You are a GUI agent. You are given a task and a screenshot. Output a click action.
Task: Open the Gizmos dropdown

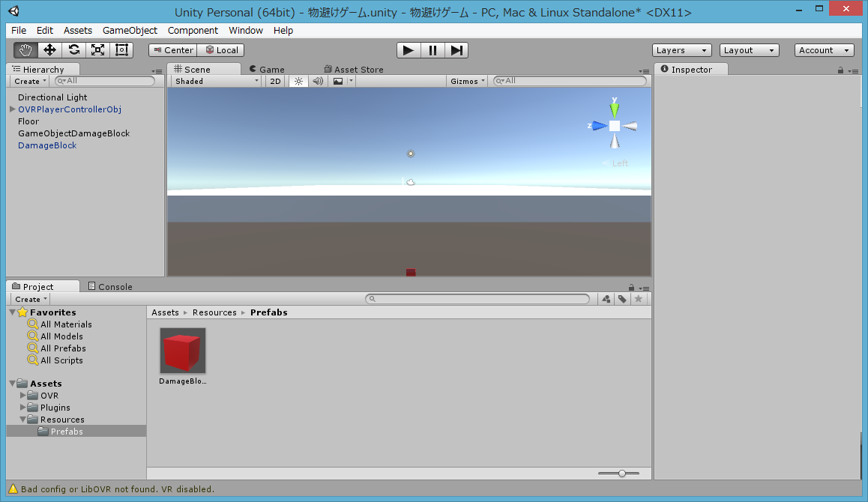(x=467, y=81)
